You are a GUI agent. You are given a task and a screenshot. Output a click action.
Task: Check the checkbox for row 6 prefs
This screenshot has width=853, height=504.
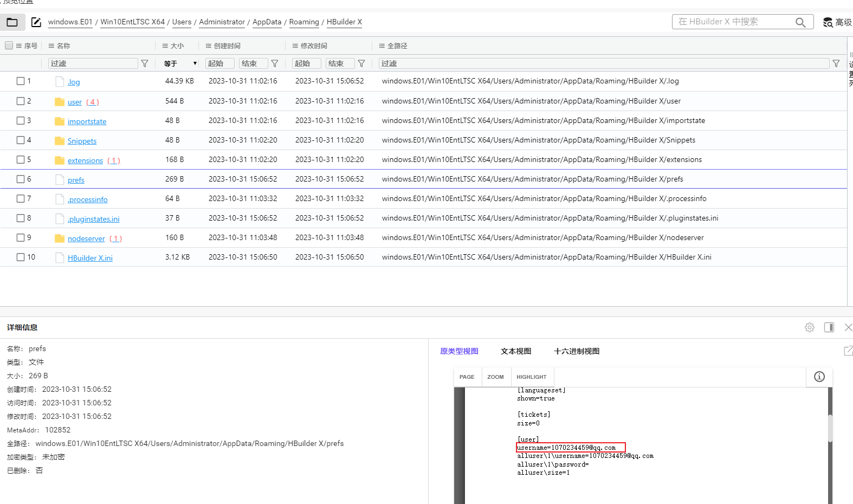coord(21,179)
